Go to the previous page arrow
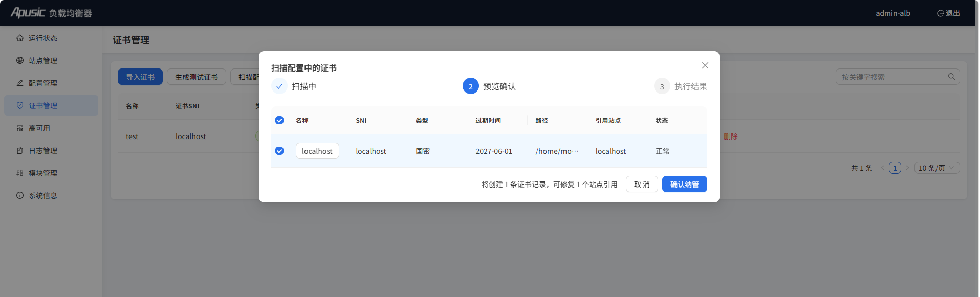The width and height of the screenshot is (980, 297). [x=883, y=168]
